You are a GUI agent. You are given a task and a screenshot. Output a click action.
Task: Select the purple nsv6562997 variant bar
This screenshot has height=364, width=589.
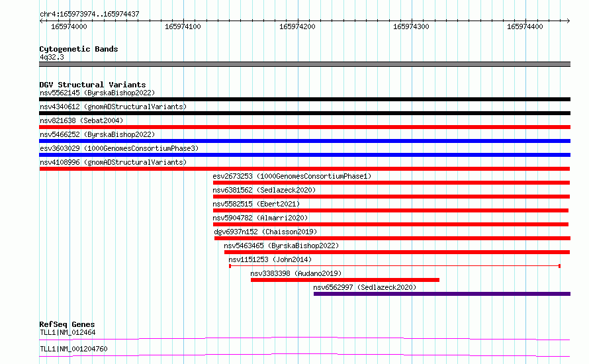point(442,294)
